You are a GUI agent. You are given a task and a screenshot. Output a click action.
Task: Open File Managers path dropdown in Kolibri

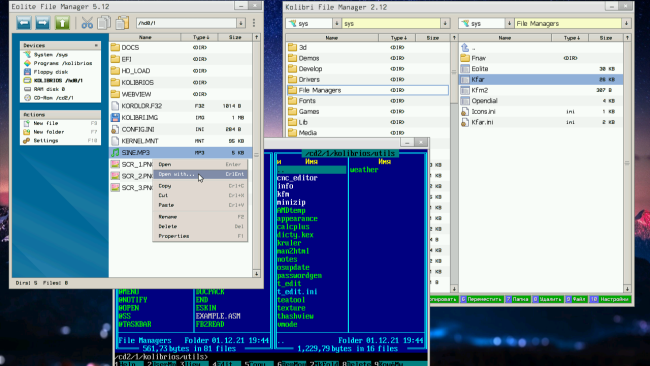[x=626, y=24]
